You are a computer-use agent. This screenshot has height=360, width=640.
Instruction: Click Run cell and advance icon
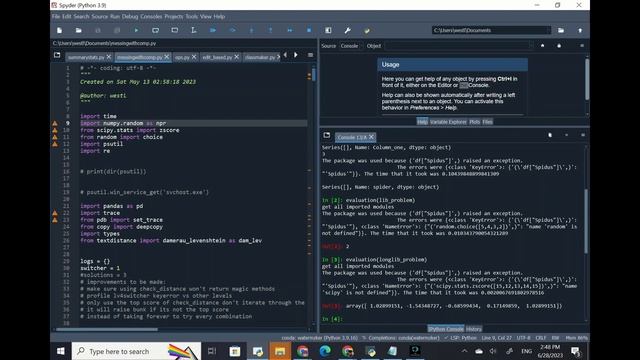click(x=175, y=30)
